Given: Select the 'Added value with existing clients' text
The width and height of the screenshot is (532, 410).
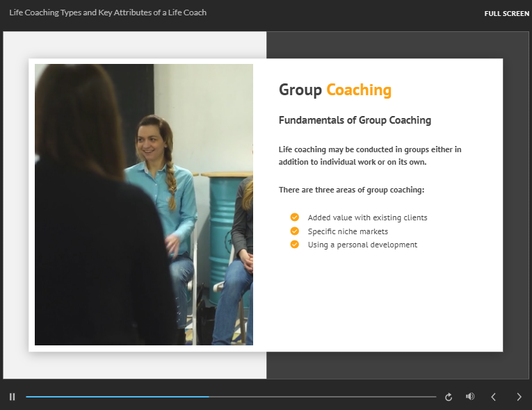Looking at the screenshot, I should tap(367, 218).
